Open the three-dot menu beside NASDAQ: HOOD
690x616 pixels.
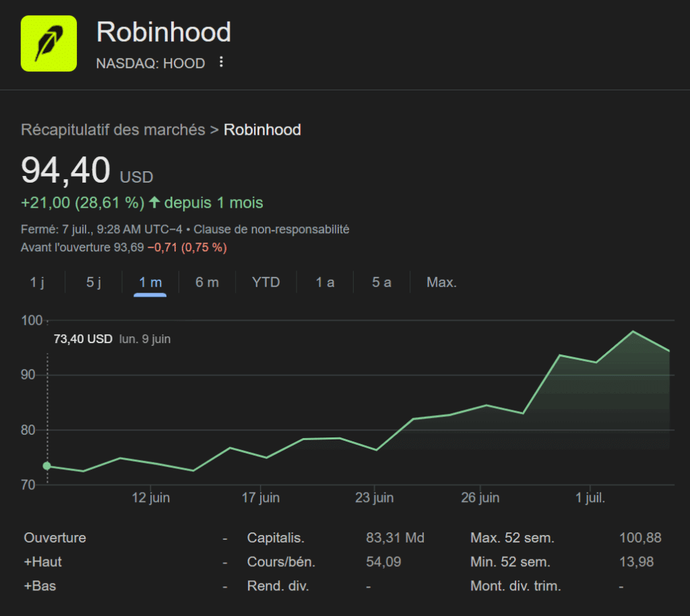tap(221, 62)
